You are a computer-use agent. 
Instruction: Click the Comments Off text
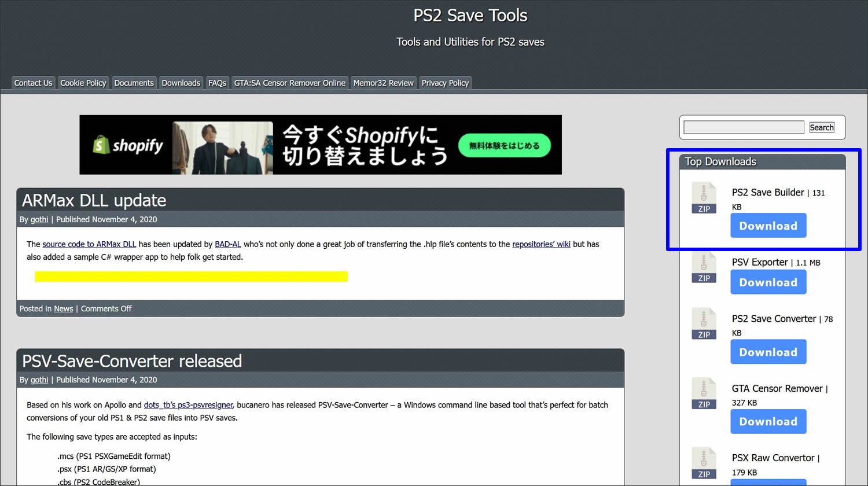point(106,308)
